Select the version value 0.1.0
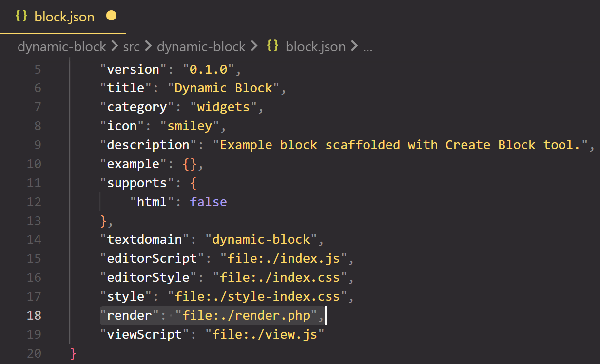The image size is (600, 364). click(209, 69)
